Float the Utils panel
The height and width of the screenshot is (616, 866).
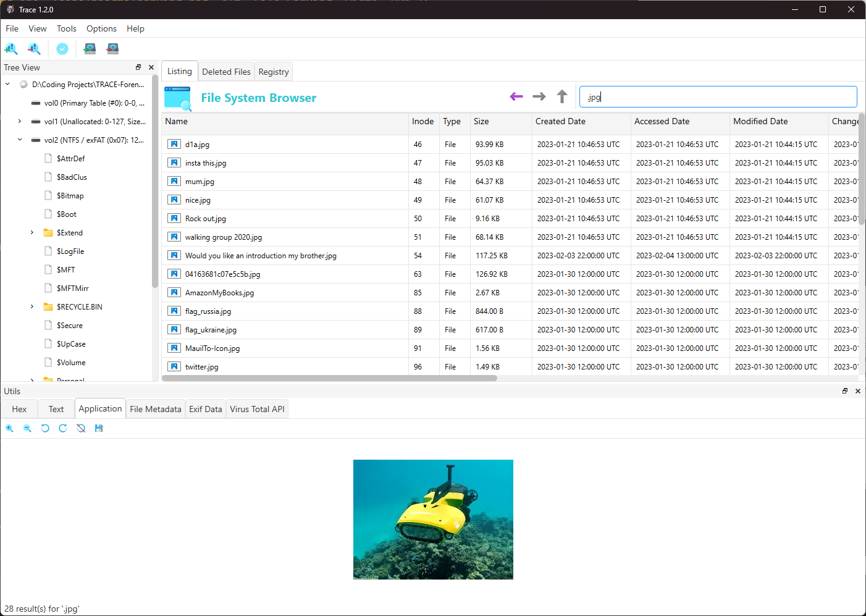845,391
